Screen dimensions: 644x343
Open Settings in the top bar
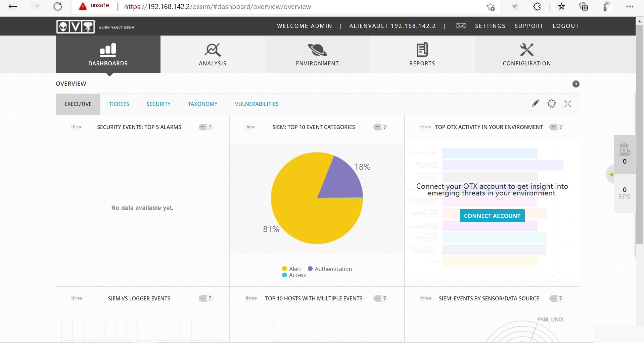[x=490, y=26]
